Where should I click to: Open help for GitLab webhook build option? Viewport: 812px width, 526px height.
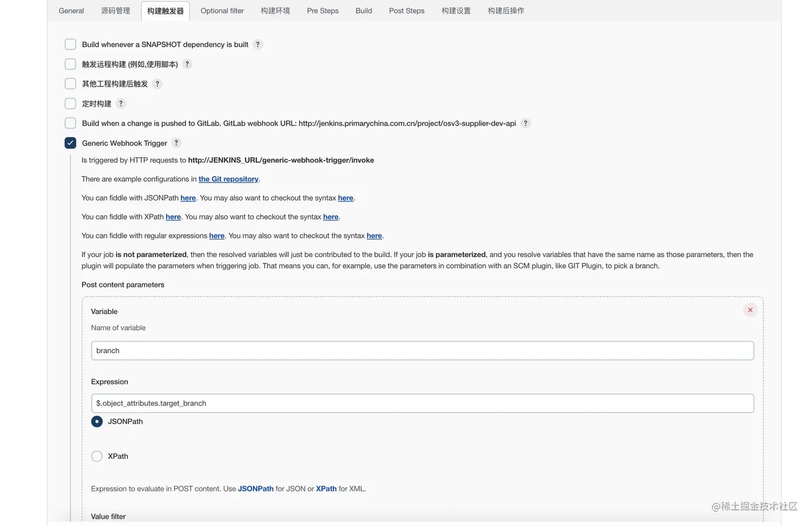point(526,123)
